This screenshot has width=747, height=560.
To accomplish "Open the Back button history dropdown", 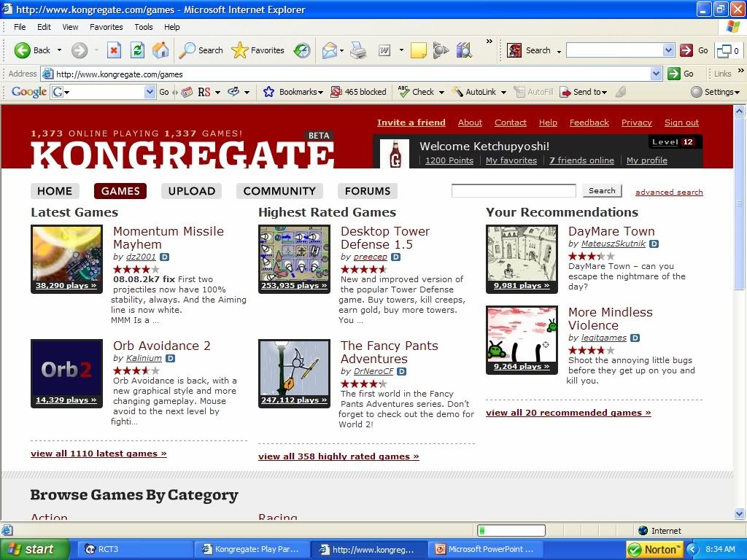I will pyautogui.click(x=59, y=50).
